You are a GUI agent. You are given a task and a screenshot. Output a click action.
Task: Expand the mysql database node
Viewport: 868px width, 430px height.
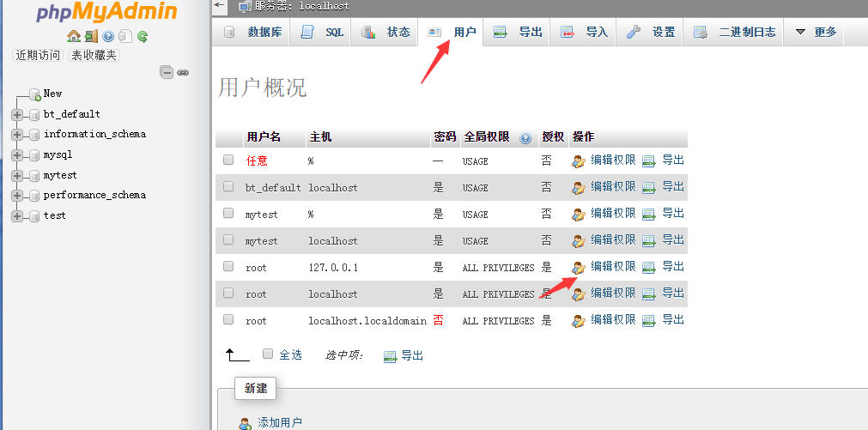[x=17, y=155]
